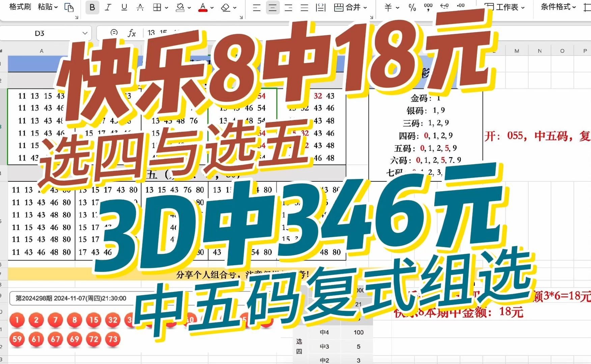The image size is (591, 364).
Task: Select column A header
Action: tap(41, 51)
